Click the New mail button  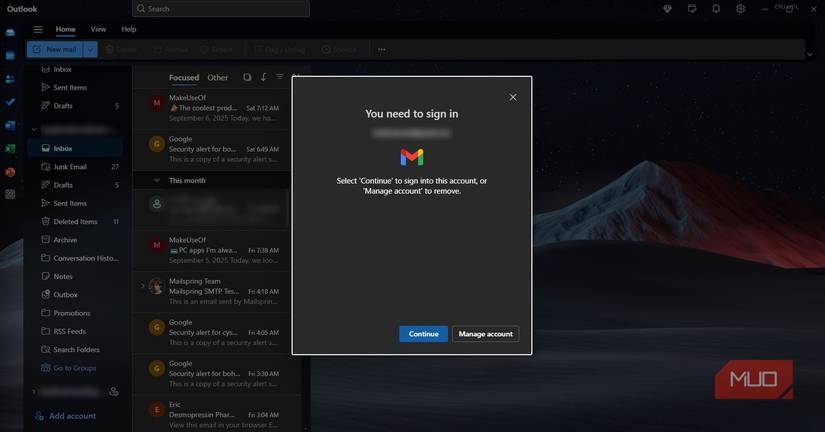(x=55, y=49)
